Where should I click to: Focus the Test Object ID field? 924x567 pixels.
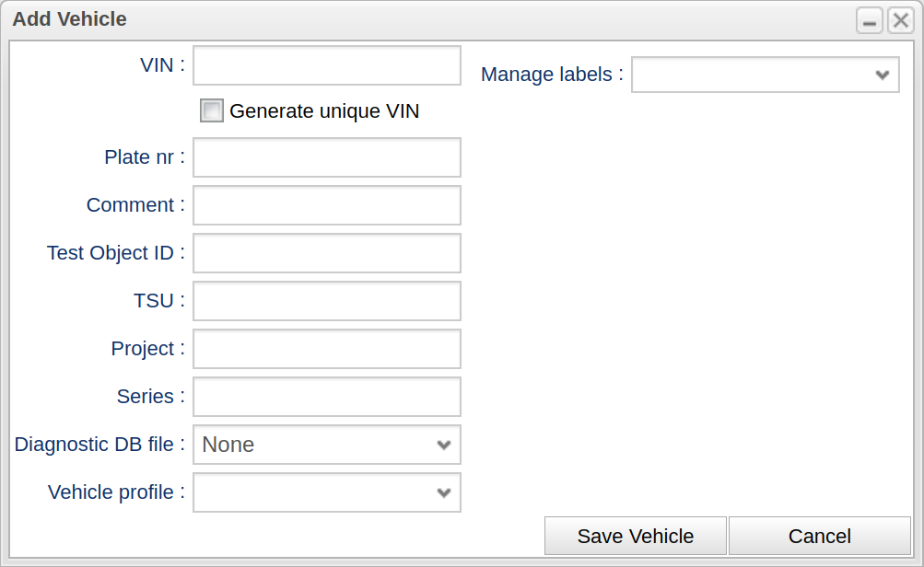[x=326, y=253]
